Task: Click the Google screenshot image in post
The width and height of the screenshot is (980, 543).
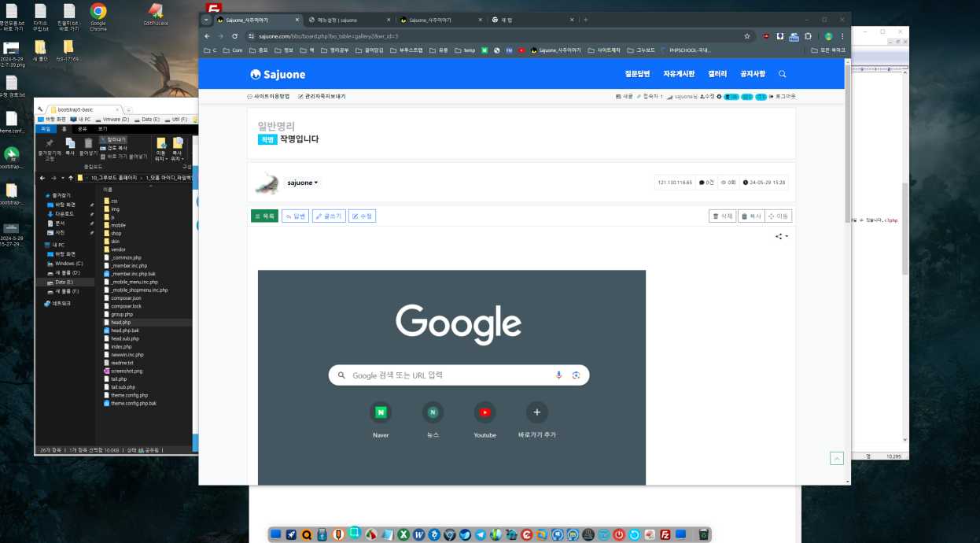Action: (x=451, y=377)
